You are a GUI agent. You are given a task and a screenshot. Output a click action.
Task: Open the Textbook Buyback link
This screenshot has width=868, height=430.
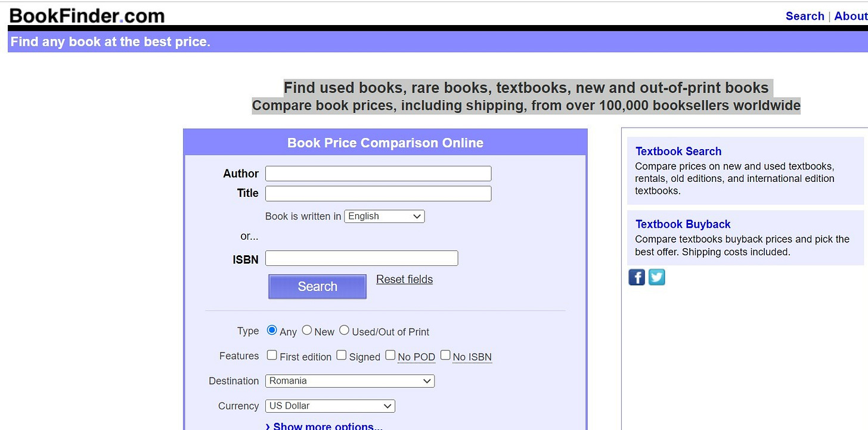click(x=683, y=224)
